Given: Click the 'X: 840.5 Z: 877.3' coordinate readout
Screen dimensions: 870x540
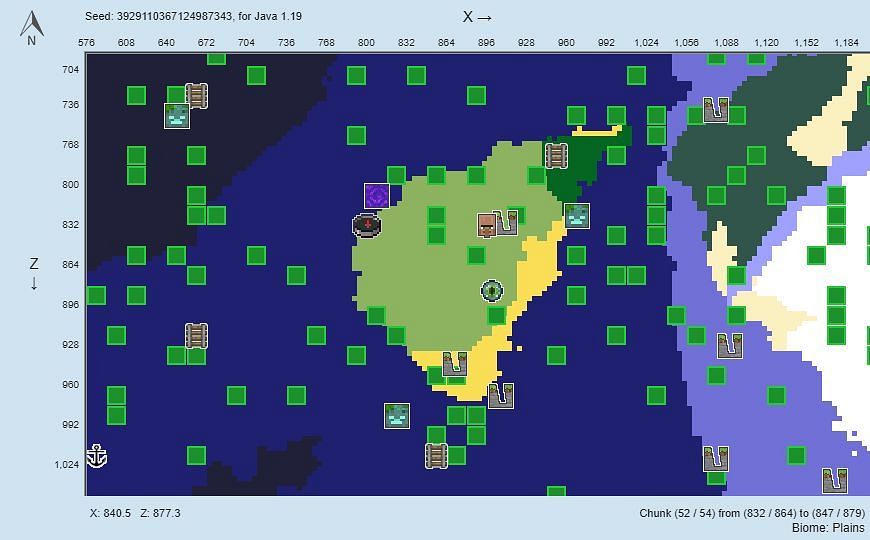Looking at the screenshot, I should (x=135, y=513).
